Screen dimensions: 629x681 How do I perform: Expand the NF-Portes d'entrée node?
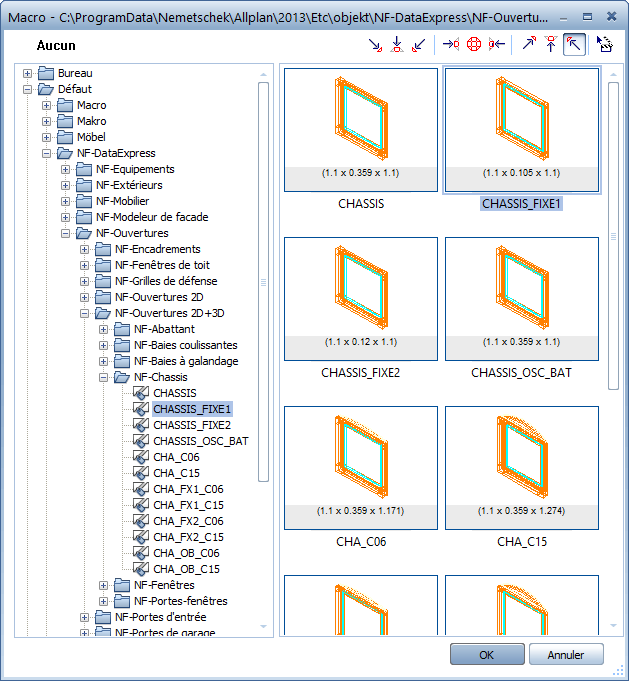pos(84,617)
